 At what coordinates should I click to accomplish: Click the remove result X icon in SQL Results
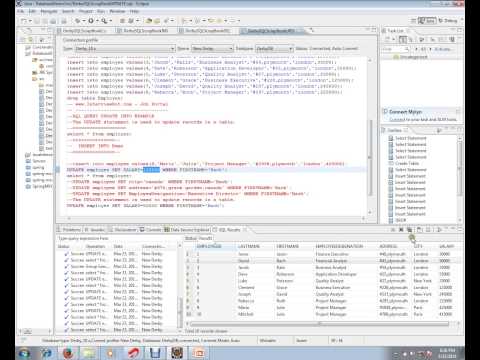[x=401, y=230]
